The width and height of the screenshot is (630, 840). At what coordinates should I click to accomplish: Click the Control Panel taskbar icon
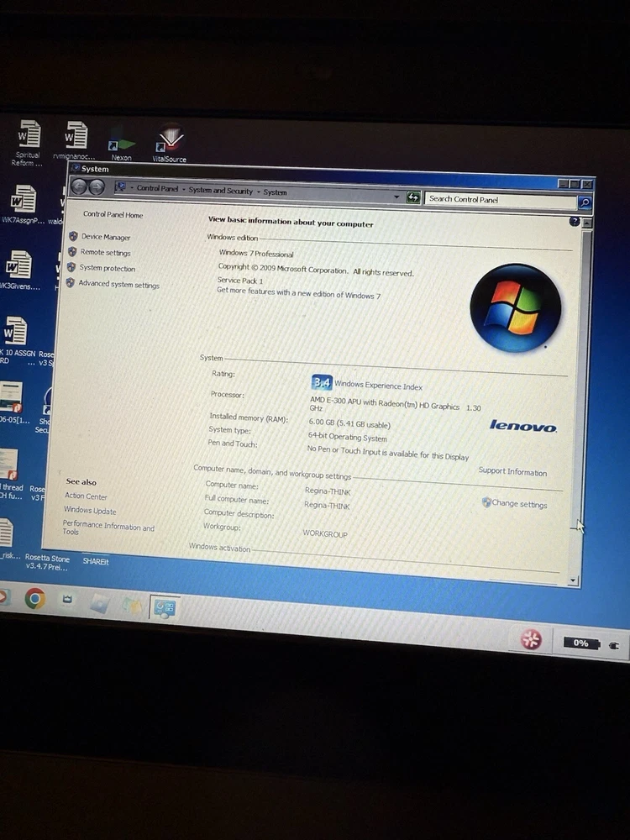click(x=163, y=607)
